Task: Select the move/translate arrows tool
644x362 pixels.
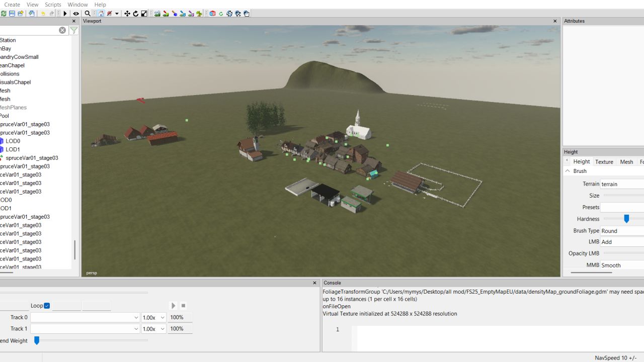Action: (127, 14)
